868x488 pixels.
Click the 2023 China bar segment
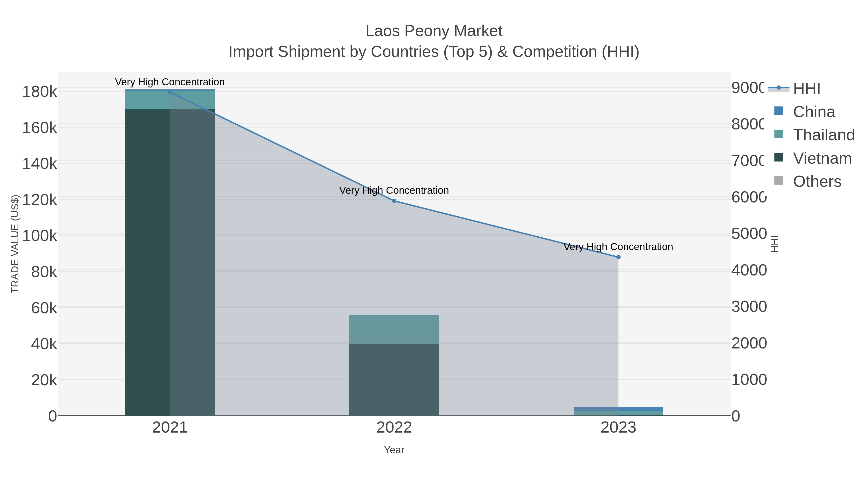(618, 409)
